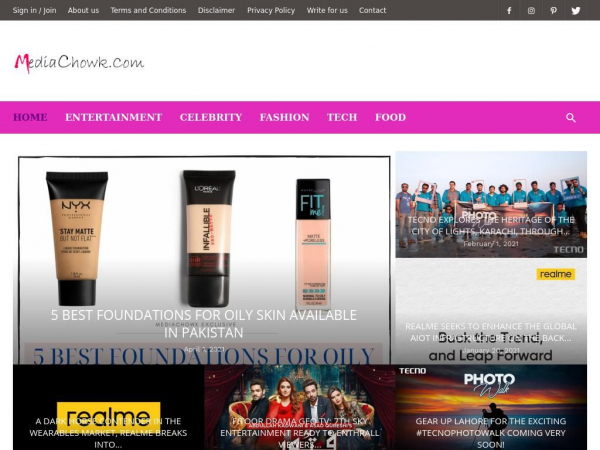Open the ENTERTAINMENT menu
The width and height of the screenshot is (600, 450).
(114, 117)
